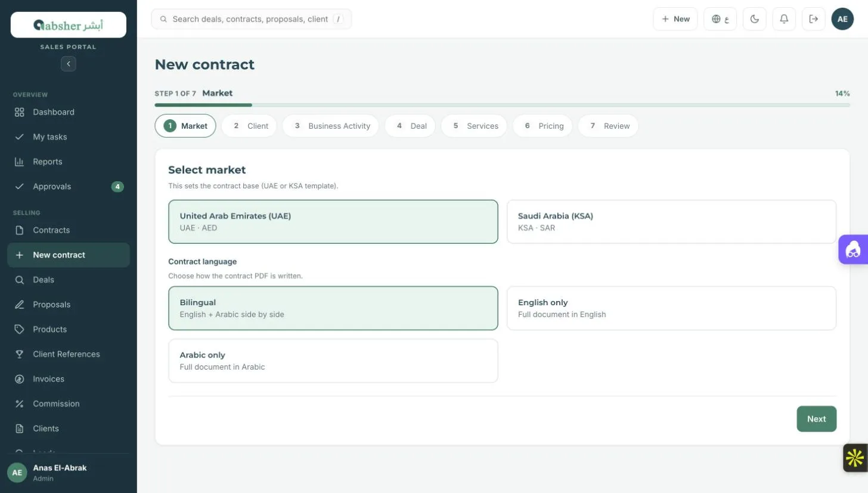Go to step 6 Pricing

click(542, 126)
